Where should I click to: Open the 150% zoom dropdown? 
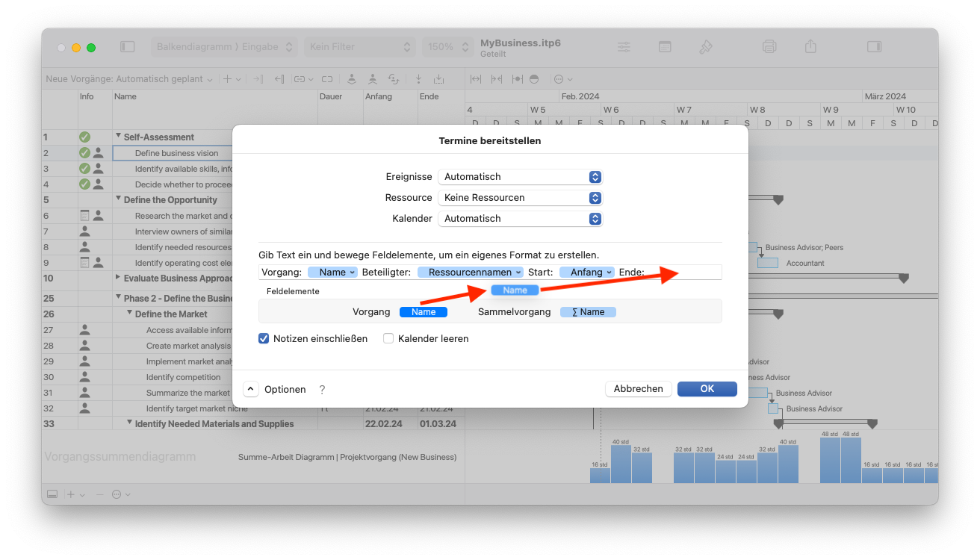click(x=447, y=46)
